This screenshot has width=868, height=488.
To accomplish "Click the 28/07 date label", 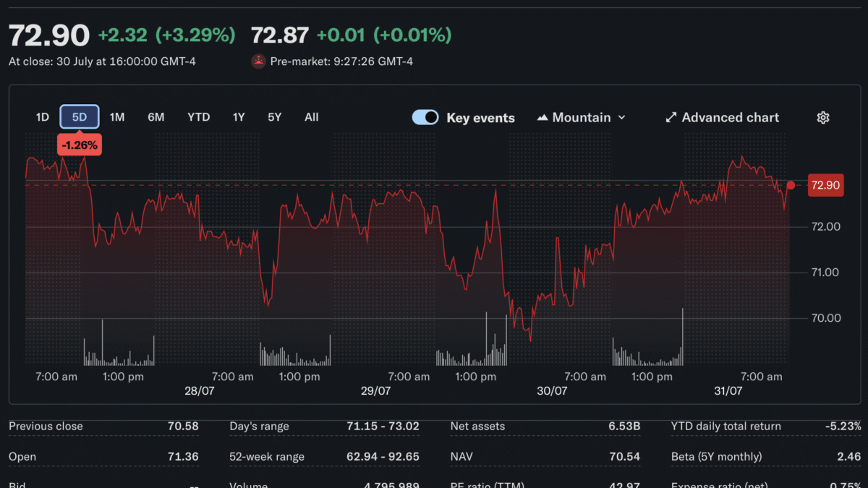I will 200,390.
